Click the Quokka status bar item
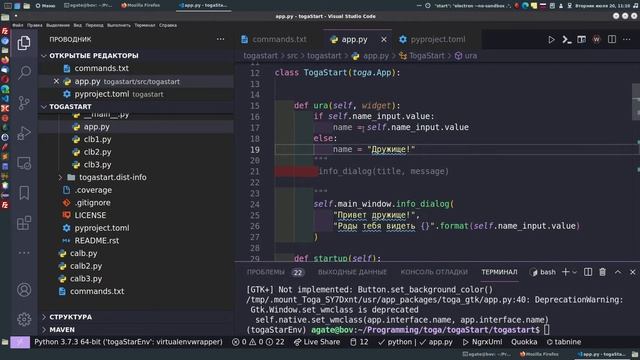Screen dimensions: 640x360 pyautogui.click(x=524, y=342)
